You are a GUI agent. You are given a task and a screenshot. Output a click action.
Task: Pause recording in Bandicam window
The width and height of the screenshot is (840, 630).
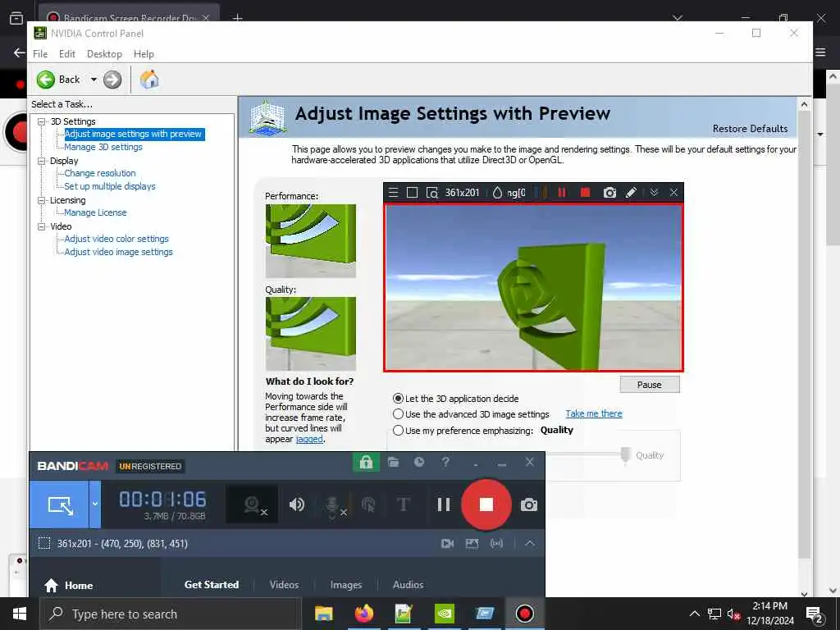pos(444,504)
